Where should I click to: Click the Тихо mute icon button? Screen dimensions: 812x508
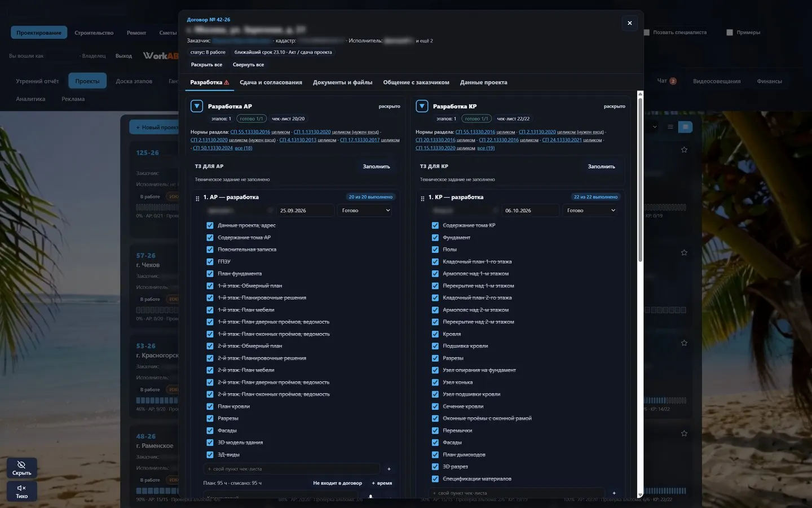pos(22,491)
